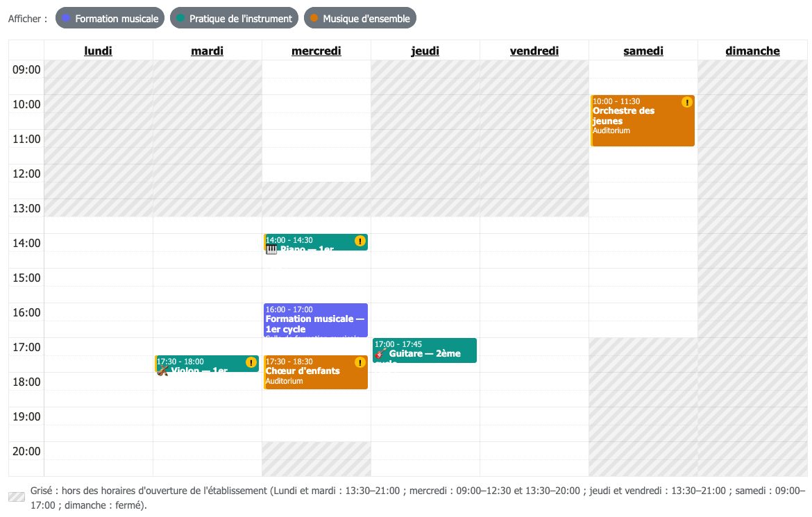
Task: Click the 12:00 time label
Action: 26,173
